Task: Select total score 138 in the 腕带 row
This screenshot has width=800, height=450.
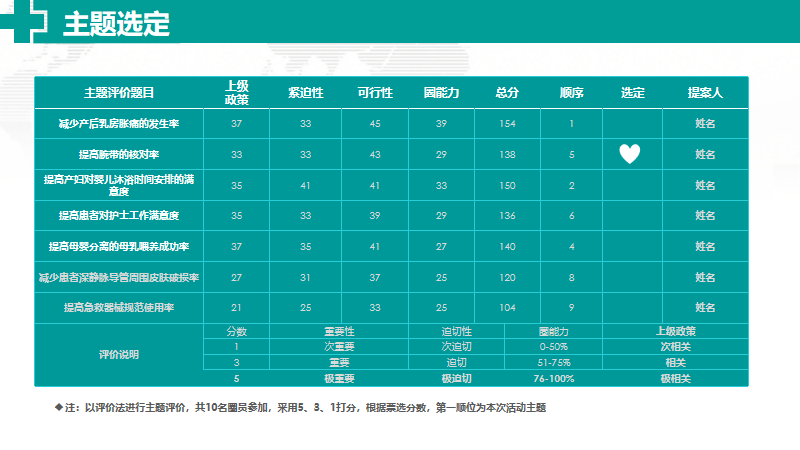Action: point(507,155)
